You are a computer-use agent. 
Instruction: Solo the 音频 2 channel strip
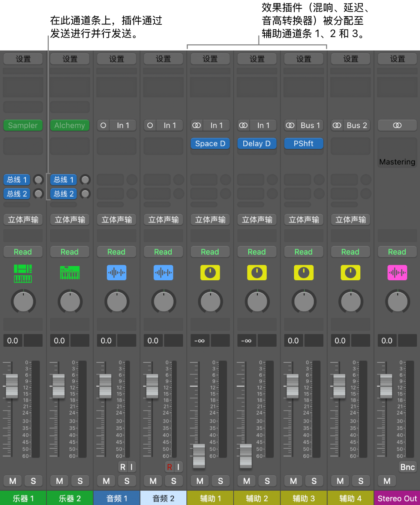[x=174, y=481]
